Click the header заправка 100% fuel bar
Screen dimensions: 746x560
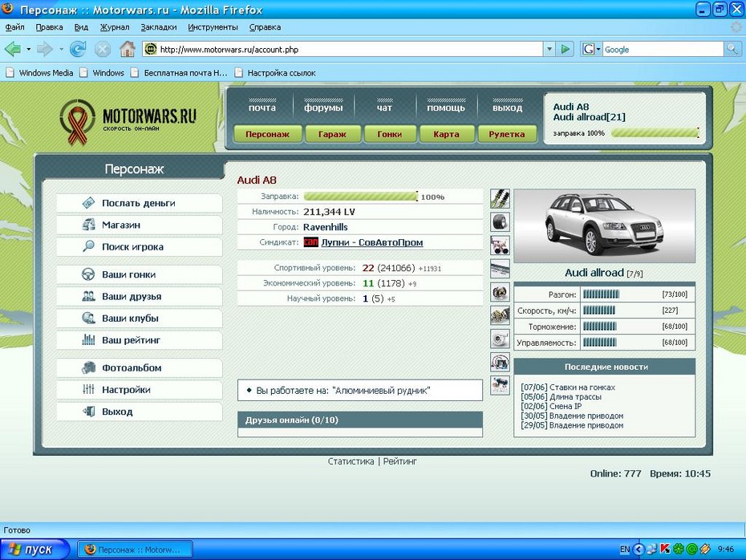pos(655,132)
